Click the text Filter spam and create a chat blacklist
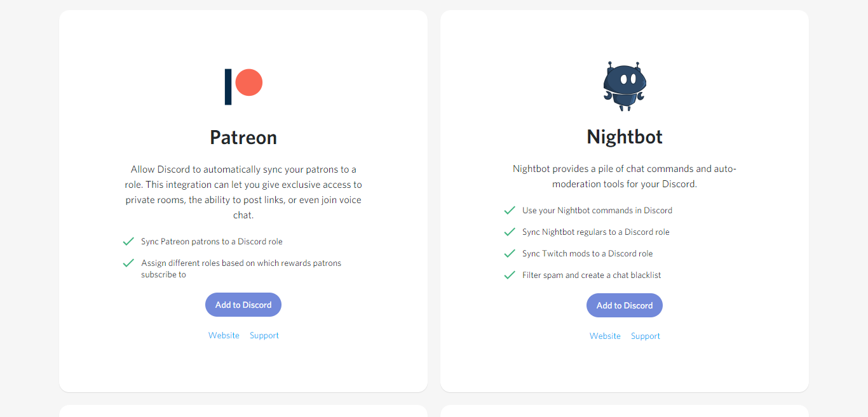This screenshot has height=417, width=868. [592, 275]
